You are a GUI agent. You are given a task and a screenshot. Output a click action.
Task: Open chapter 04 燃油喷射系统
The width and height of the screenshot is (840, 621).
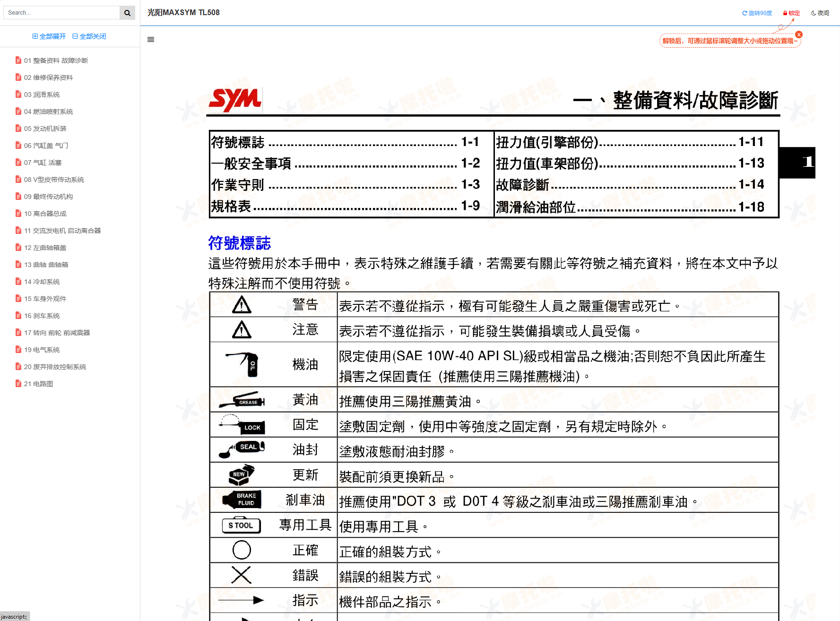(49, 112)
